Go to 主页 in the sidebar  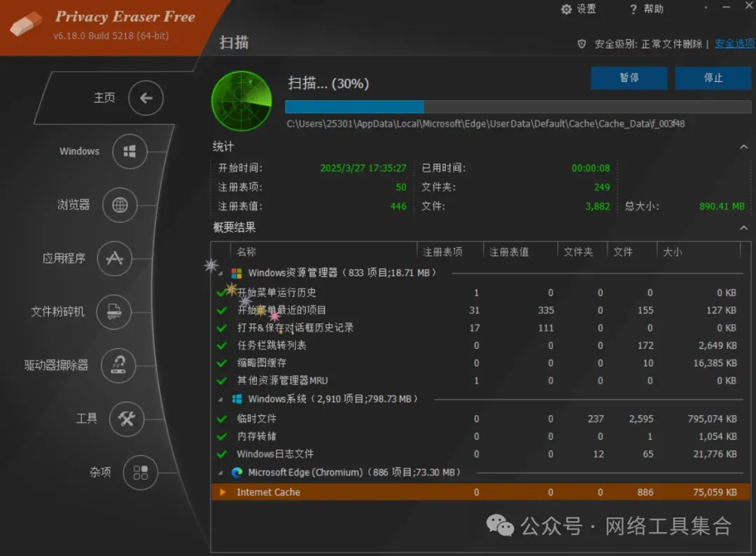pos(104,98)
